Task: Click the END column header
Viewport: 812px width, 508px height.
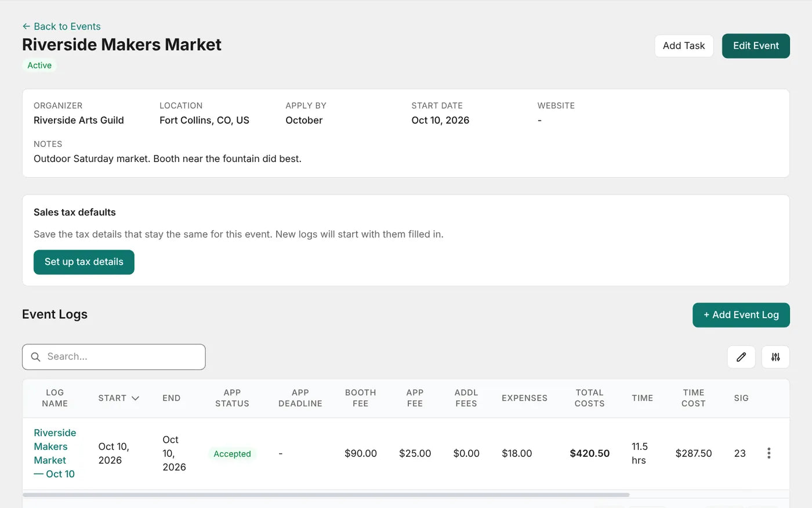Action: pos(172,398)
